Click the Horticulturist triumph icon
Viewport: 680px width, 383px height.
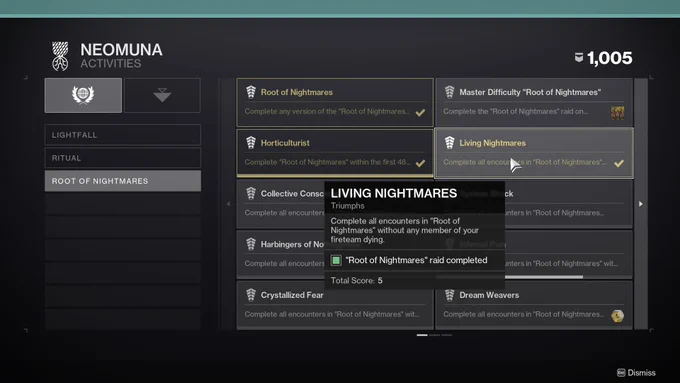click(251, 143)
